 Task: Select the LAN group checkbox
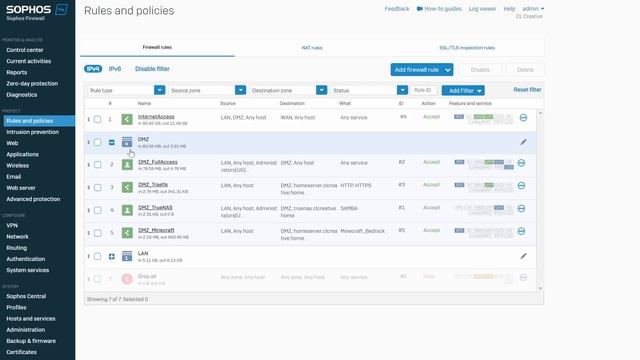tap(98, 256)
